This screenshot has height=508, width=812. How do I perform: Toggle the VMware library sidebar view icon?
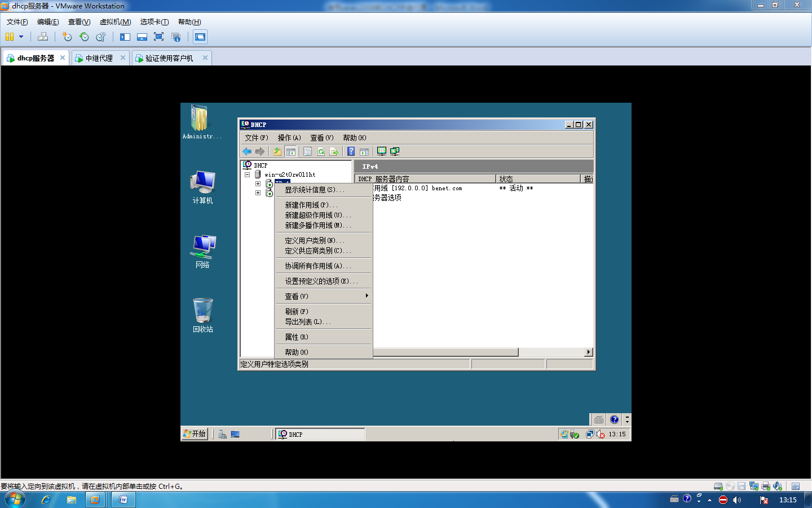(125, 37)
